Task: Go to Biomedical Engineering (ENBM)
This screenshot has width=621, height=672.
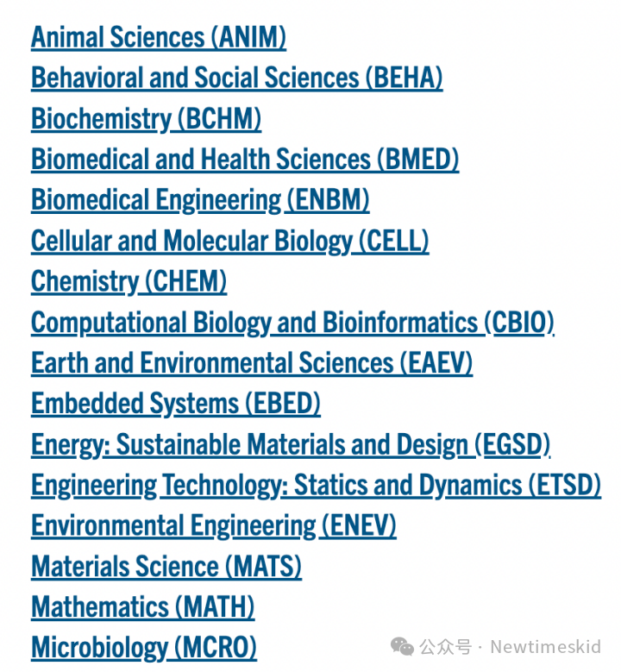Action: (x=200, y=201)
